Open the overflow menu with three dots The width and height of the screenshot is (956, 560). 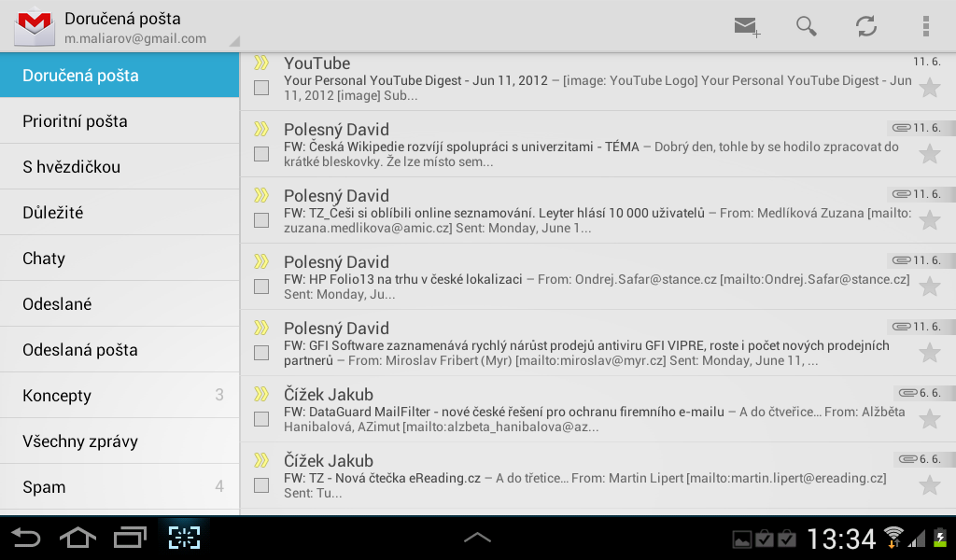pos(926,27)
